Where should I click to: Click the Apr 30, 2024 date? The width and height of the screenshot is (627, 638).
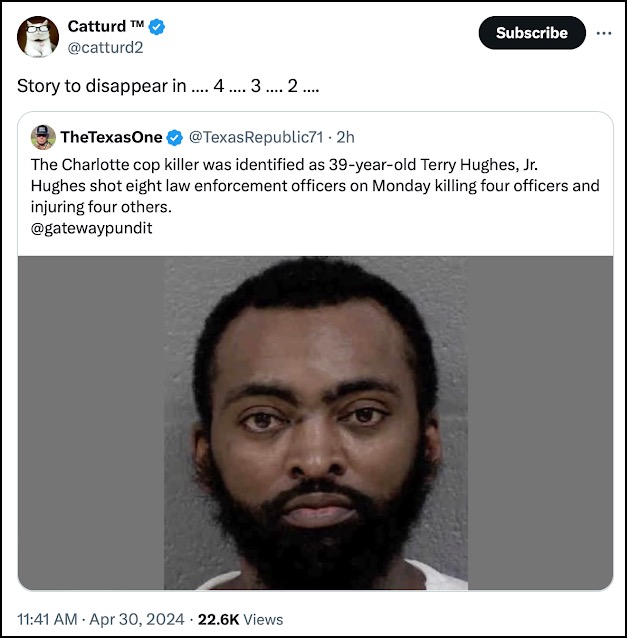tap(138, 619)
